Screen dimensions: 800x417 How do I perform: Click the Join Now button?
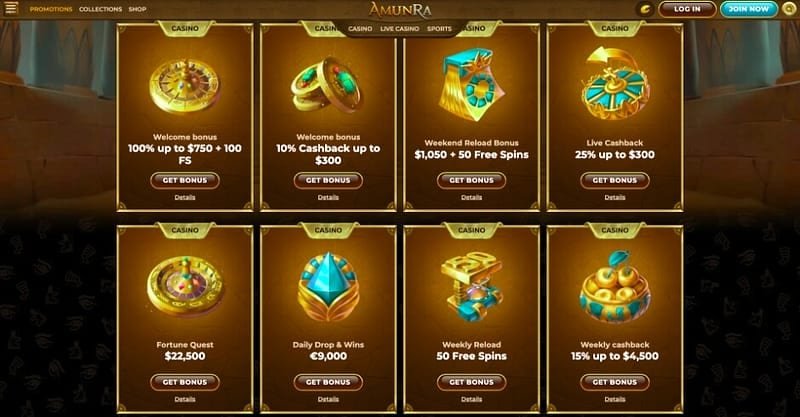[x=748, y=9]
